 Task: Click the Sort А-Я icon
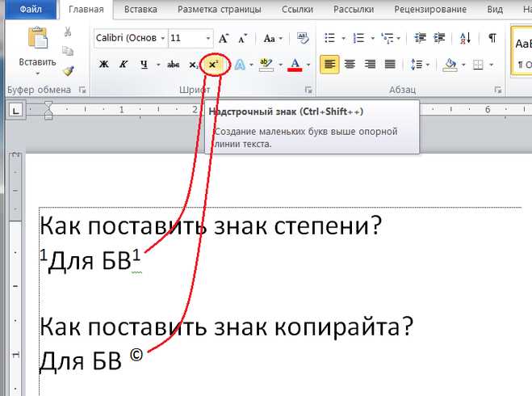click(466, 38)
